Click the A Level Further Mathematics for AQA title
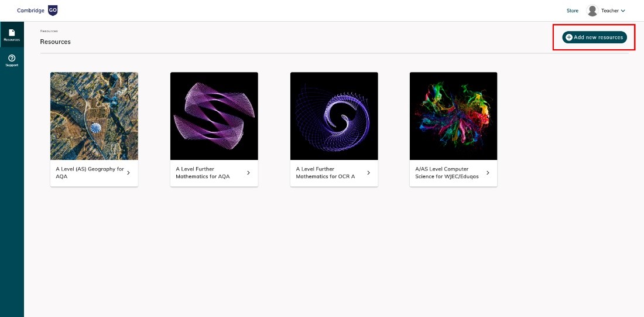The width and height of the screenshot is (644, 317). (203, 173)
